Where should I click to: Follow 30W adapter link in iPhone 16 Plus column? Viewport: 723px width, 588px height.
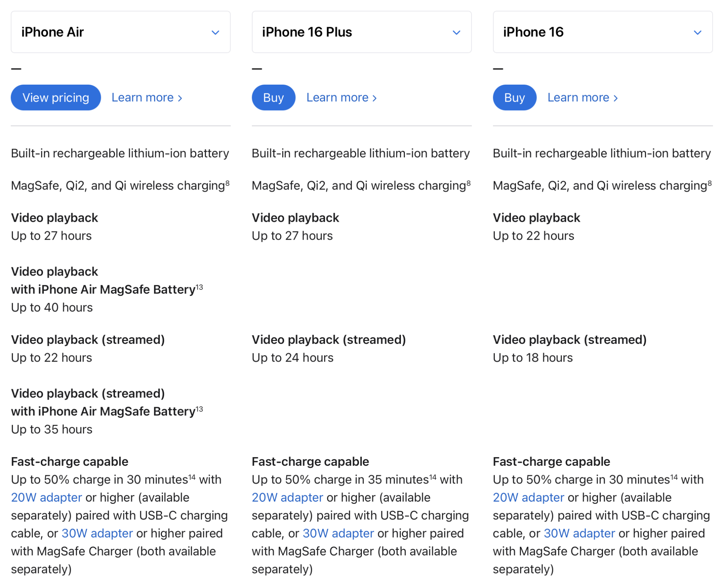pos(338,533)
